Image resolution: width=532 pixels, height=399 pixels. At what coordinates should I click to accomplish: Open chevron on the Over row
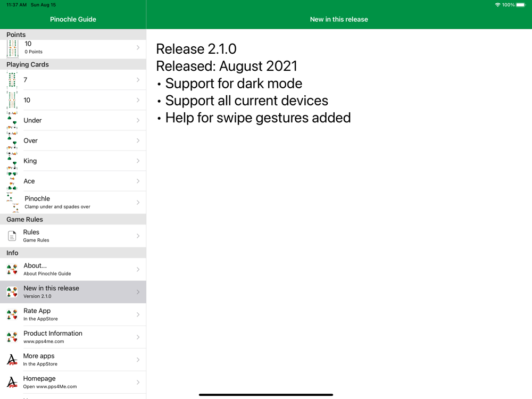[x=138, y=140]
